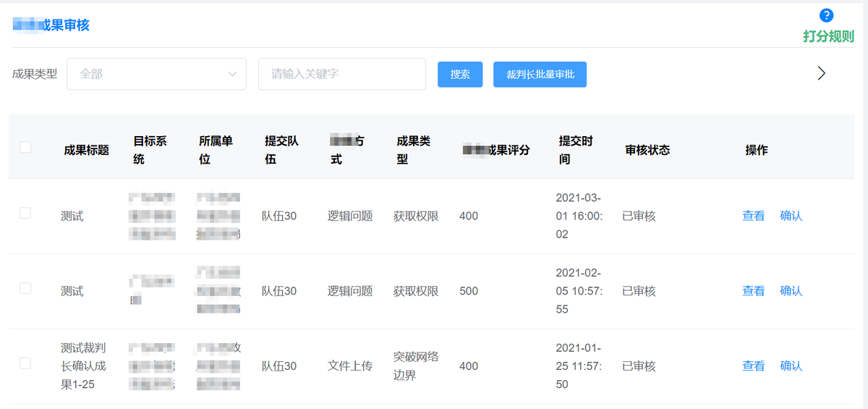Focus the 请输入关键字 keyword input field
The width and height of the screenshot is (868, 409).
(x=342, y=74)
